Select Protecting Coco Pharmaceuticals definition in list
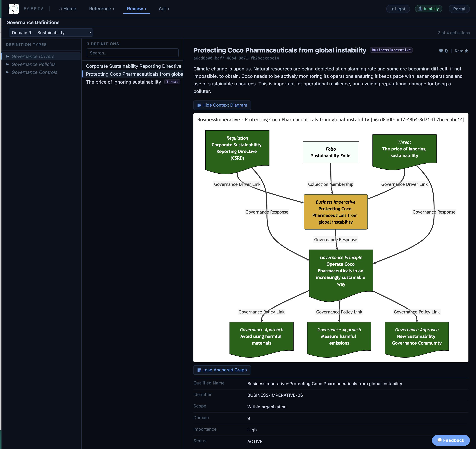The height and width of the screenshot is (449, 476). click(133, 74)
